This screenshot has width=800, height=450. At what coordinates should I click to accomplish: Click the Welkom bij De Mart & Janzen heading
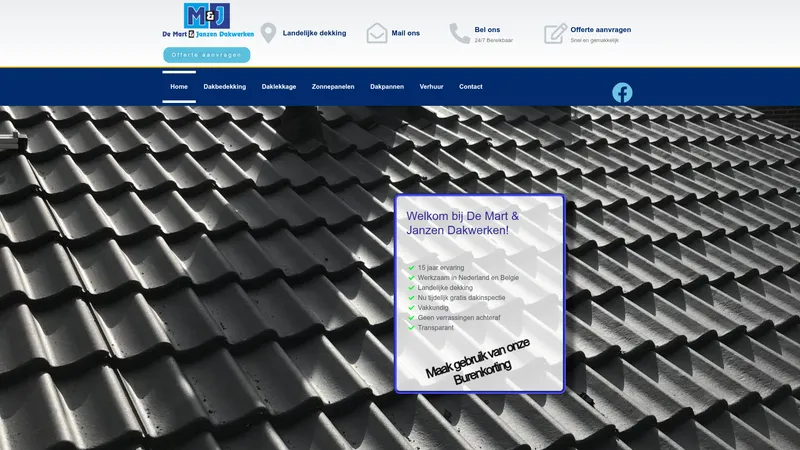click(x=462, y=223)
